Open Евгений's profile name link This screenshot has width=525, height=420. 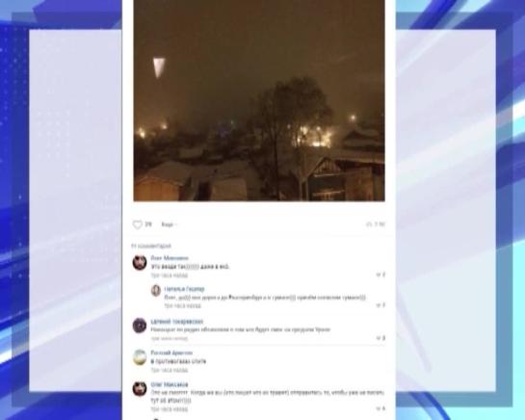177,322
